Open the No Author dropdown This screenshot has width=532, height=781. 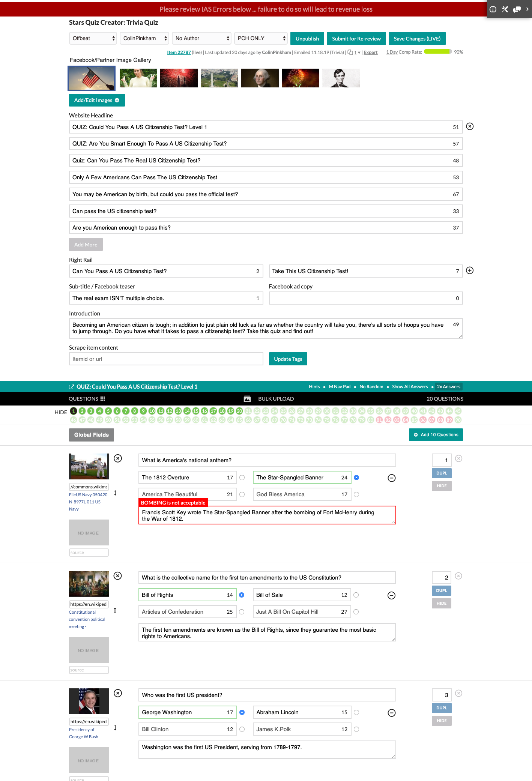click(201, 38)
